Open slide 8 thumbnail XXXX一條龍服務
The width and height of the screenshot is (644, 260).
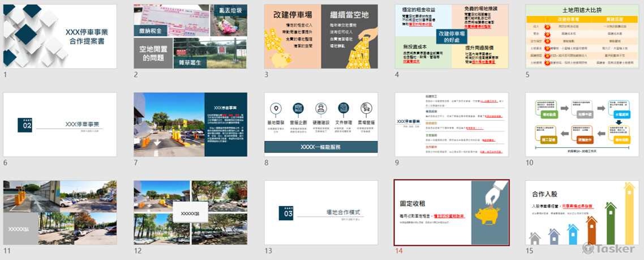[321, 125]
